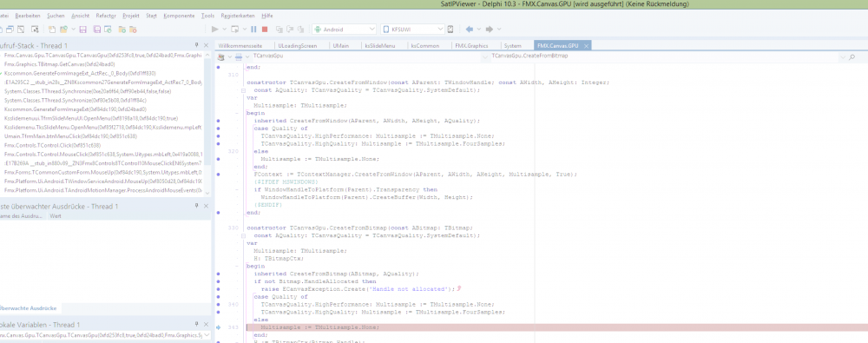Pause the running program

[x=253, y=29]
